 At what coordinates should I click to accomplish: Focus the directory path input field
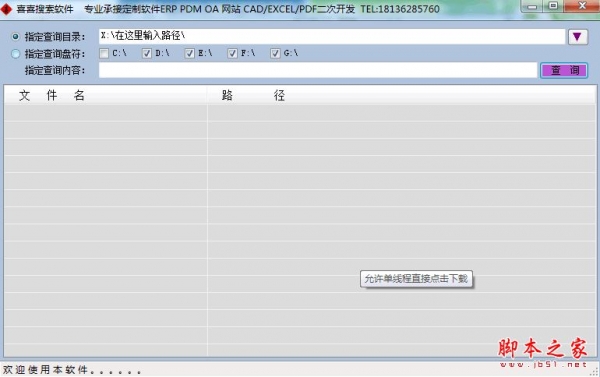[x=332, y=36]
